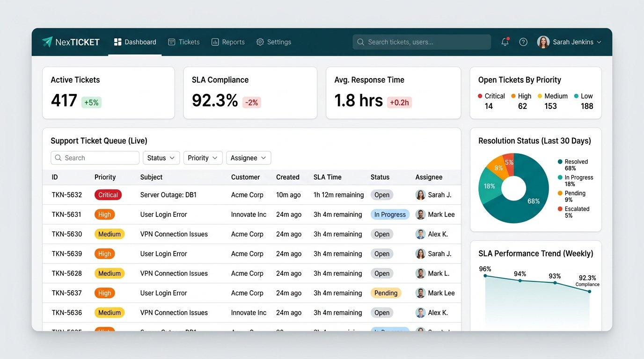Click magnifier icon in top search bar
644x359 pixels.
click(360, 42)
